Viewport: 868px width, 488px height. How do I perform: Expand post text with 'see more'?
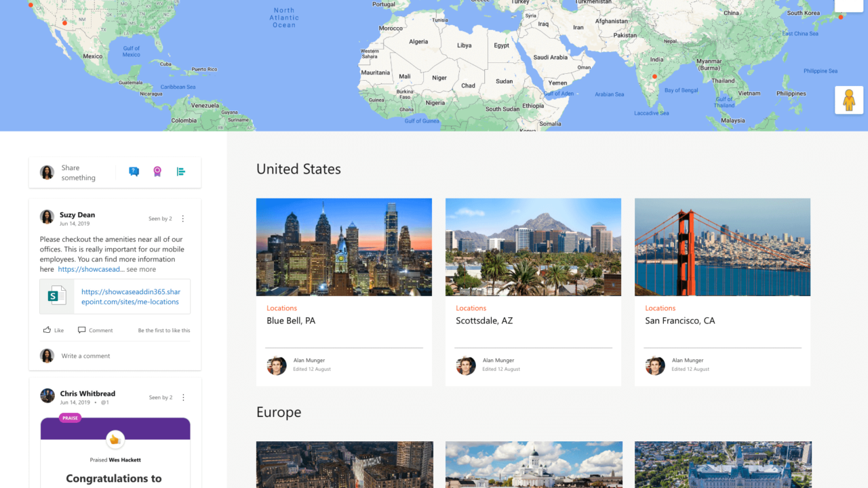tap(141, 269)
